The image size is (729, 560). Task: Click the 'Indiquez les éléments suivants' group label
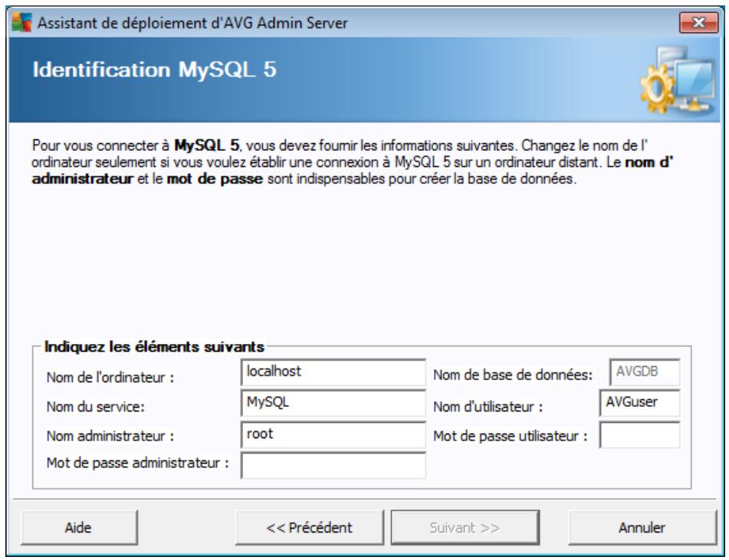[x=154, y=347]
